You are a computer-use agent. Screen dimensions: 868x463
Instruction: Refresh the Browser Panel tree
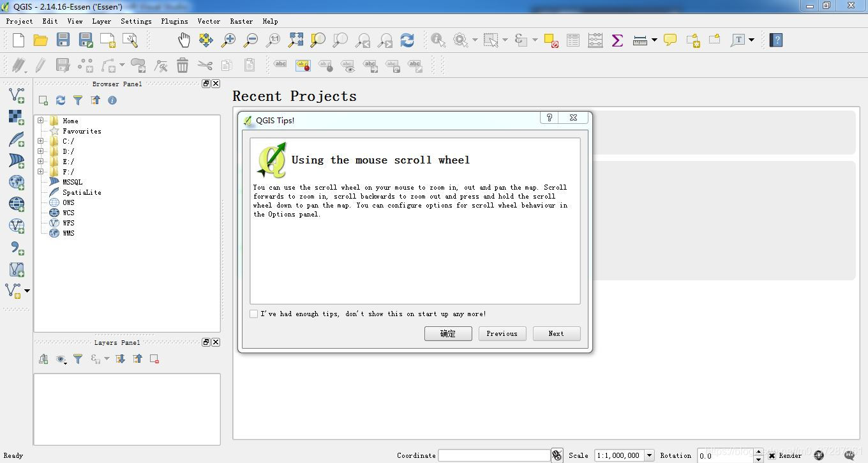[x=61, y=100]
